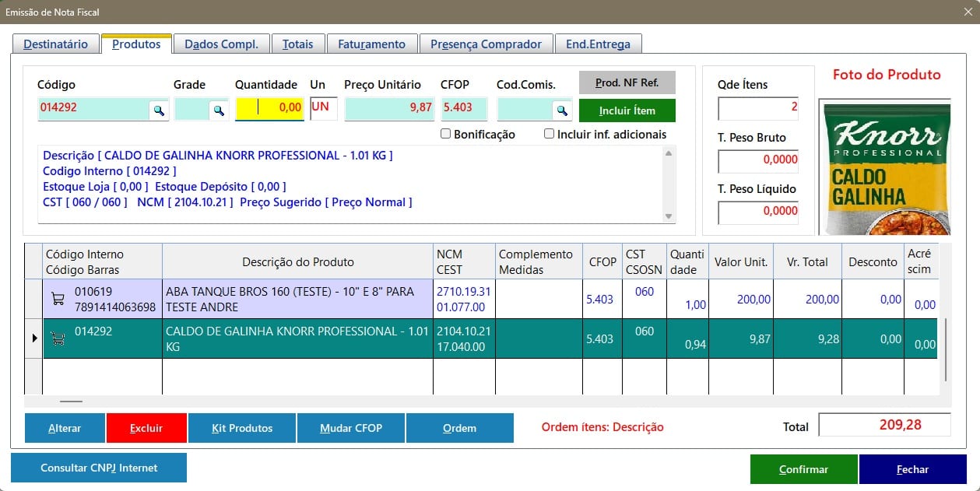Click the Qde Ítens field
The image size is (980, 491).
[x=758, y=108]
